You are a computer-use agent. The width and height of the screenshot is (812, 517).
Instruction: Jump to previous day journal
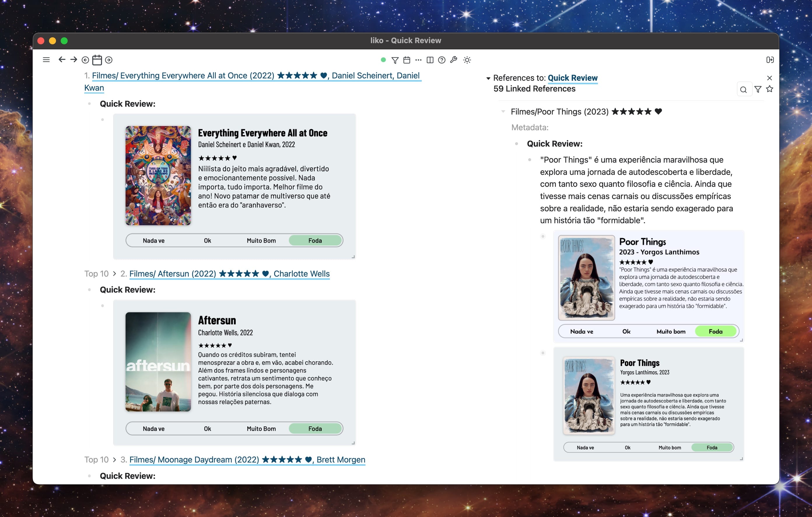pyautogui.click(x=85, y=60)
